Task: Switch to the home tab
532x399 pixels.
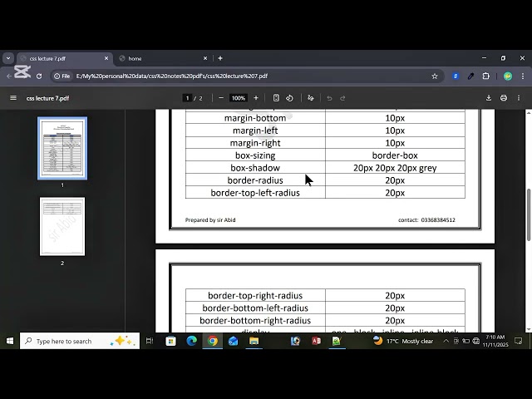Action: pyautogui.click(x=163, y=58)
